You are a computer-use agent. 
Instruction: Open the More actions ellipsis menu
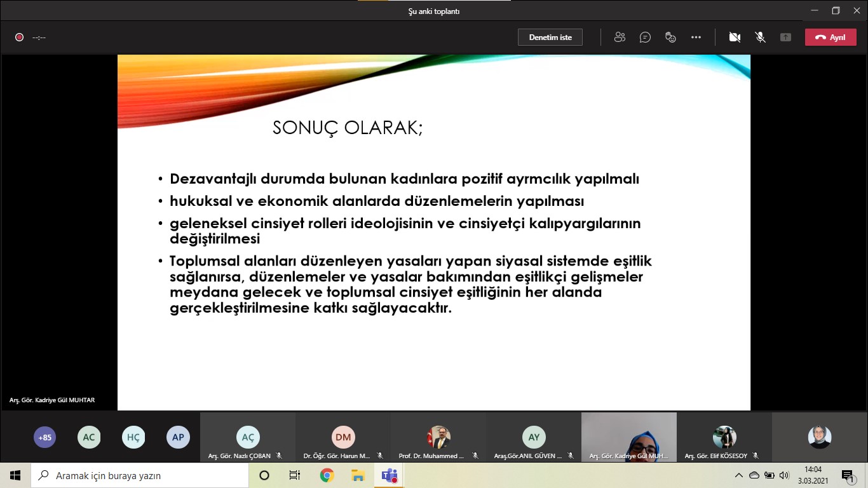point(696,37)
